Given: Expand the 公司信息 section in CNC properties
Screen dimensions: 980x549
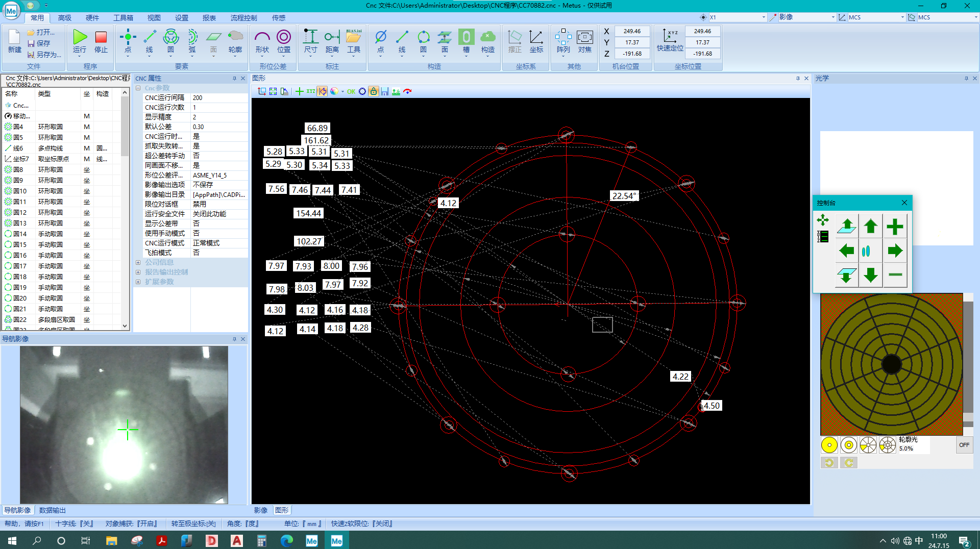Looking at the screenshot, I should click(x=138, y=262).
